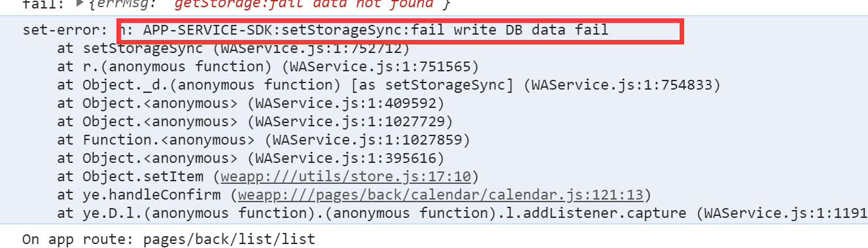The image size is (868, 248).
Task: Open the calendar.js:121:13 source link
Action: (x=442, y=194)
